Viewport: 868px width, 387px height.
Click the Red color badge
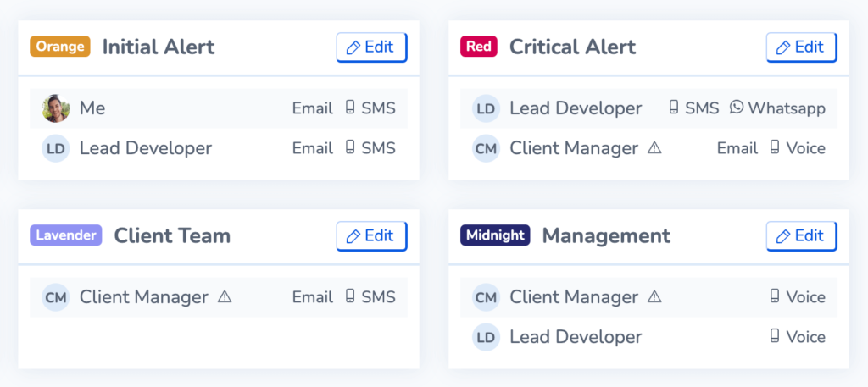(x=479, y=47)
